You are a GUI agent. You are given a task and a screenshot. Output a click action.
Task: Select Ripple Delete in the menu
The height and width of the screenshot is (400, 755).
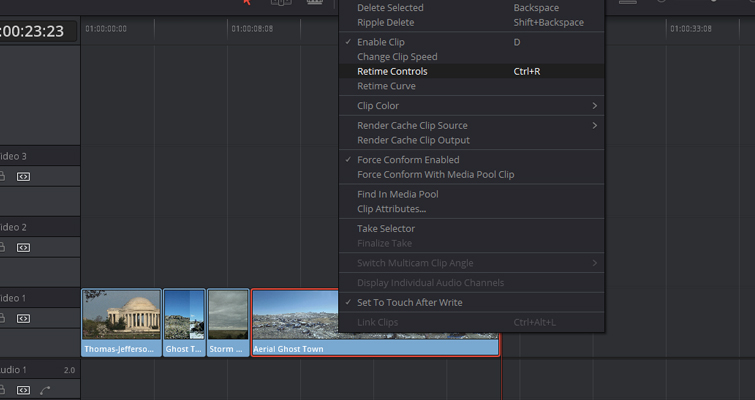[x=385, y=22]
